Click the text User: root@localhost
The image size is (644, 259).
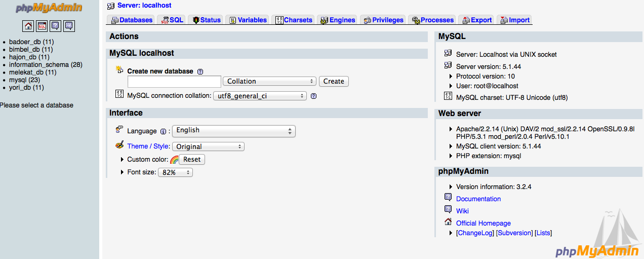[487, 86]
